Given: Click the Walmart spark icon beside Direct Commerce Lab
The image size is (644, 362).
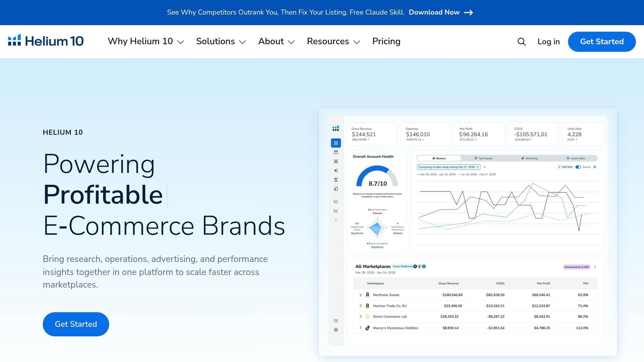Looking at the screenshot, I should pos(367,316).
